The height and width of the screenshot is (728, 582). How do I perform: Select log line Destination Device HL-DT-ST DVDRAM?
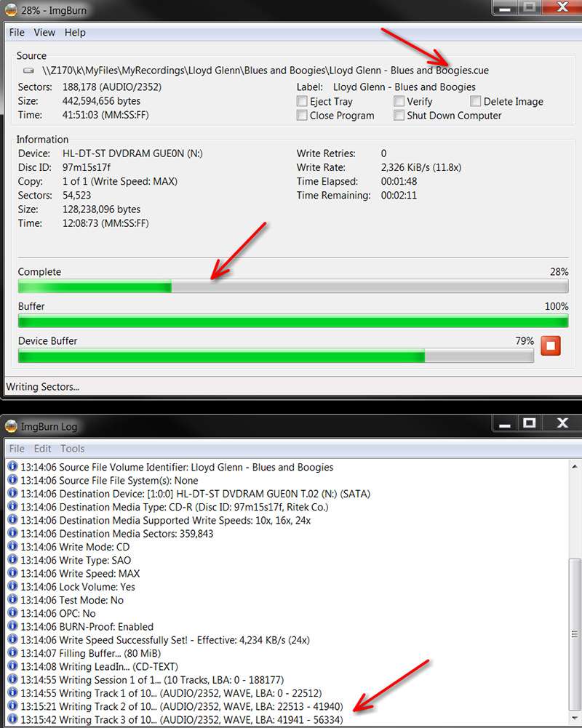click(x=195, y=494)
